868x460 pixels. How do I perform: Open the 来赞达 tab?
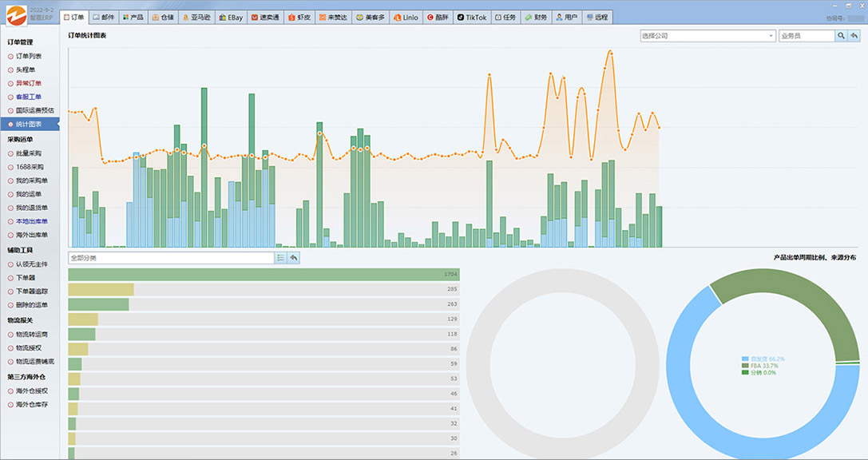333,18
